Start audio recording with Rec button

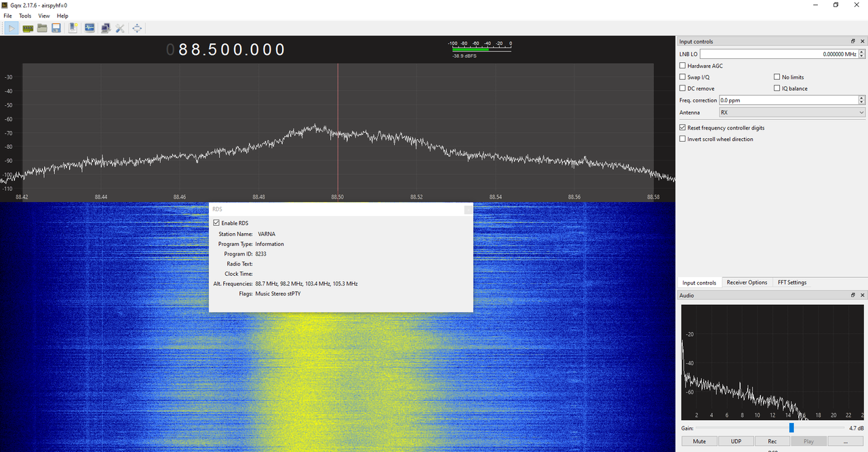point(772,441)
